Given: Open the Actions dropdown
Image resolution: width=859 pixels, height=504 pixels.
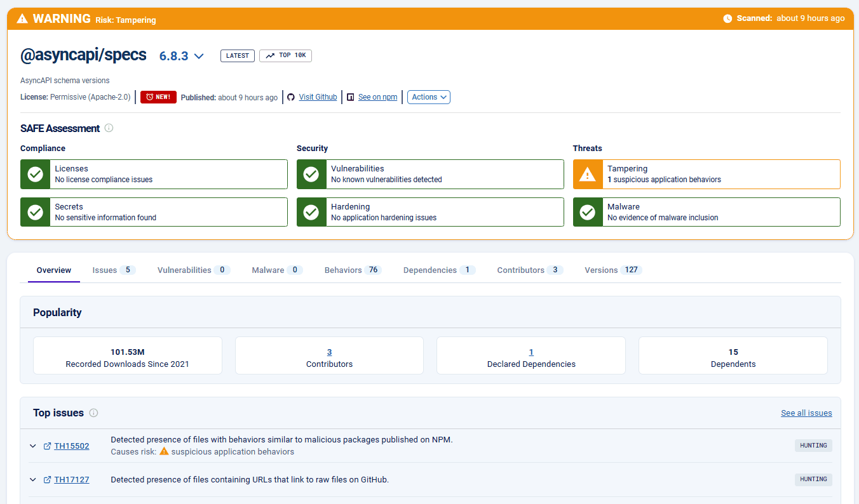Looking at the screenshot, I should [x=428, y=96].
